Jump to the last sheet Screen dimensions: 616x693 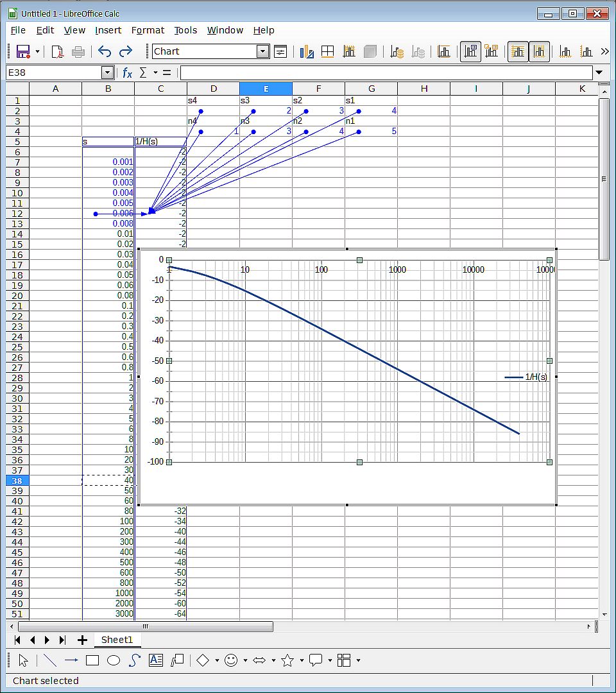tap(62, 640)
